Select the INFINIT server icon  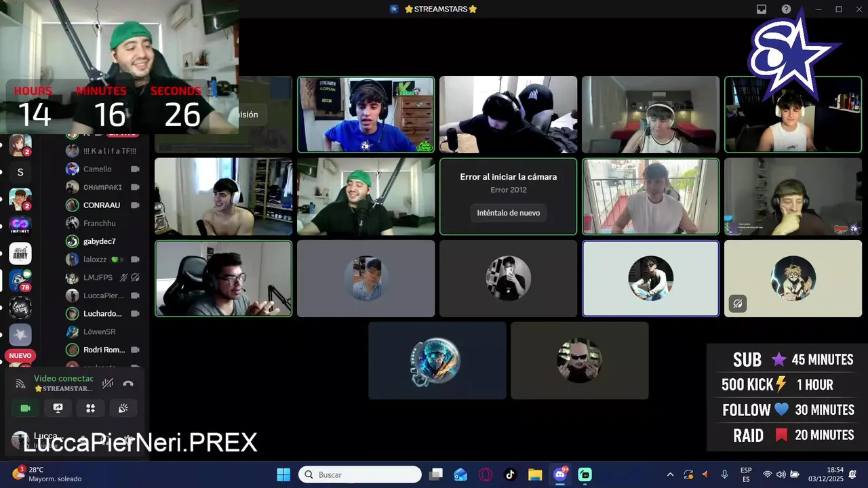tap(20, 226)
